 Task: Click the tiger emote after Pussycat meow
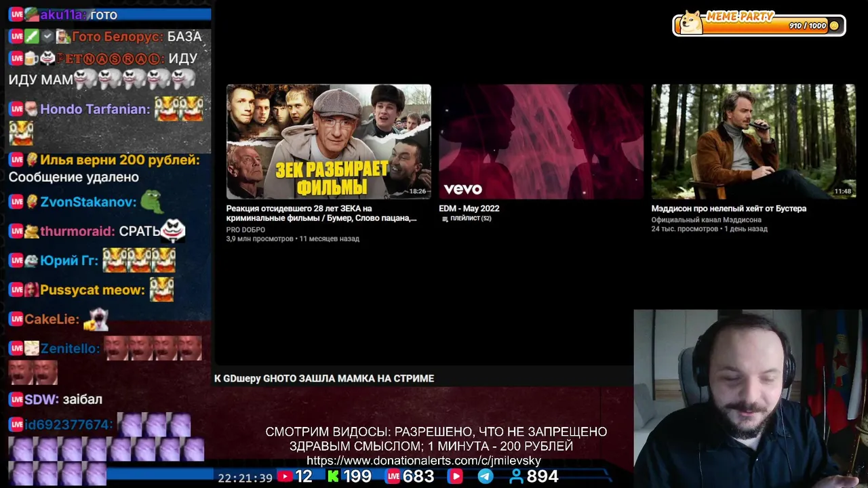(161, 289)
